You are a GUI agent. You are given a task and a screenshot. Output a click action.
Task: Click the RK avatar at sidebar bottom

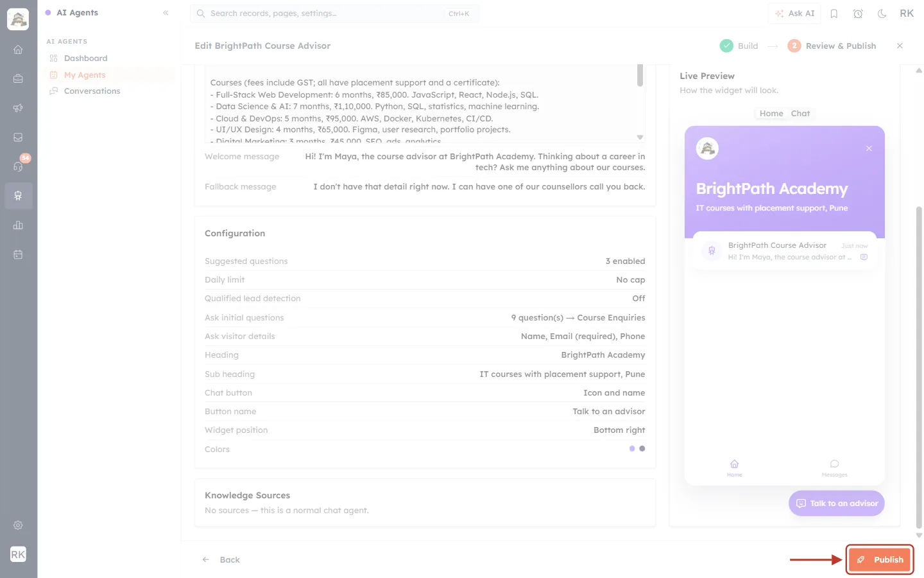(18, 554)
